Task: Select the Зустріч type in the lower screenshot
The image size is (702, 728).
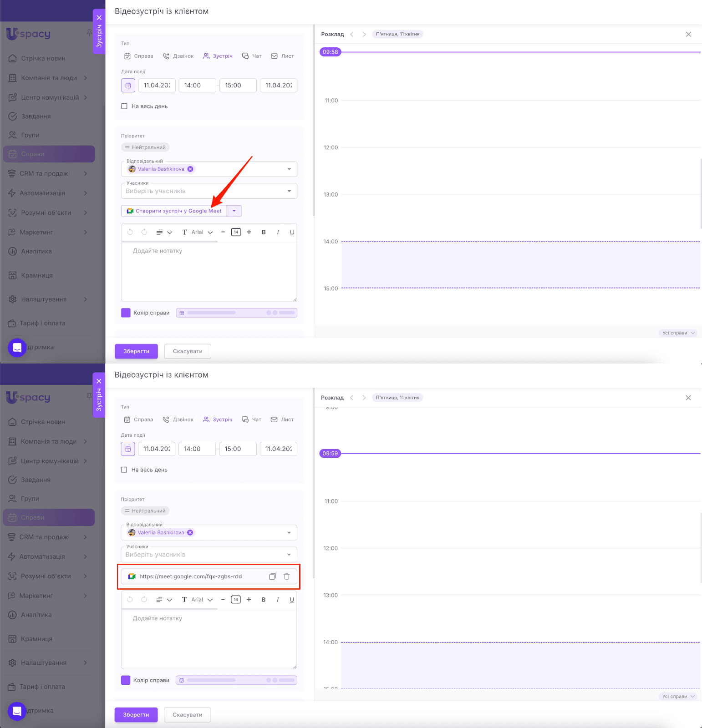Action: (x=218, y=420)
